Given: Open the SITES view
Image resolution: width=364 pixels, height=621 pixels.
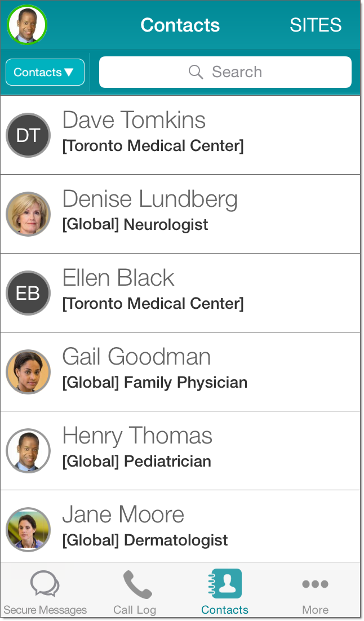Looking at the screenshot, I should coord(316,25).
